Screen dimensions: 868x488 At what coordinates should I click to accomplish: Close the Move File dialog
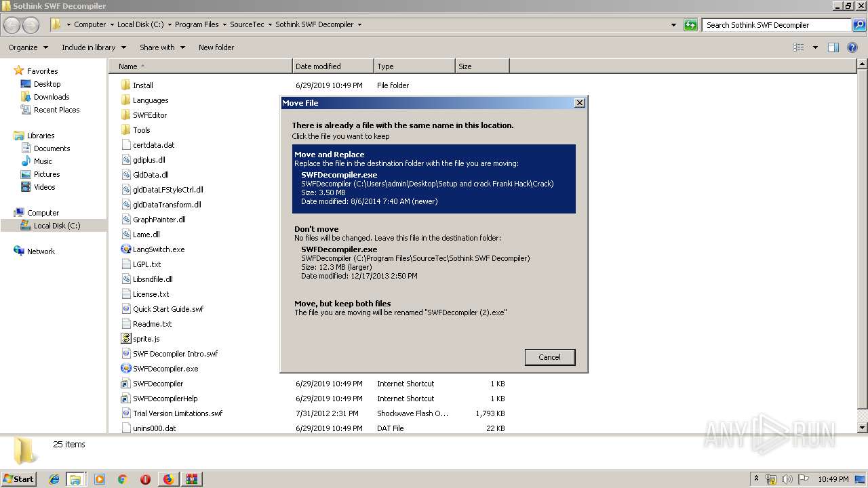(579, 102)
